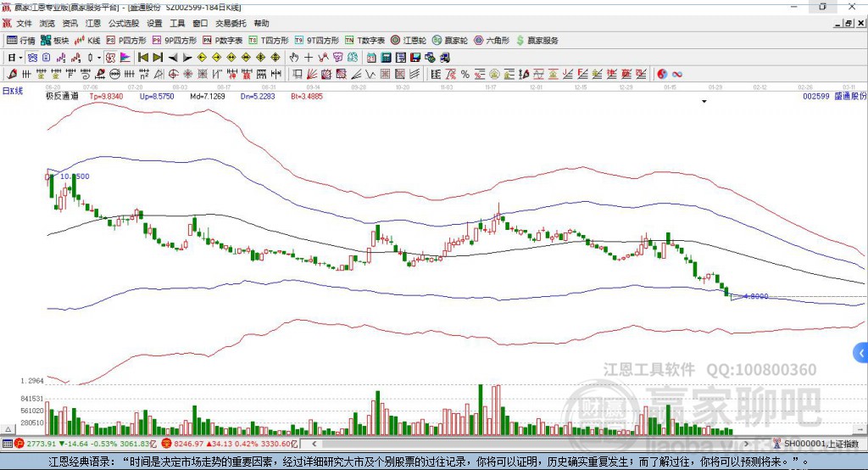This screenshot has width=868, height=470.
Task: Open the 公式选股 menu
Action: click(124, 23)
